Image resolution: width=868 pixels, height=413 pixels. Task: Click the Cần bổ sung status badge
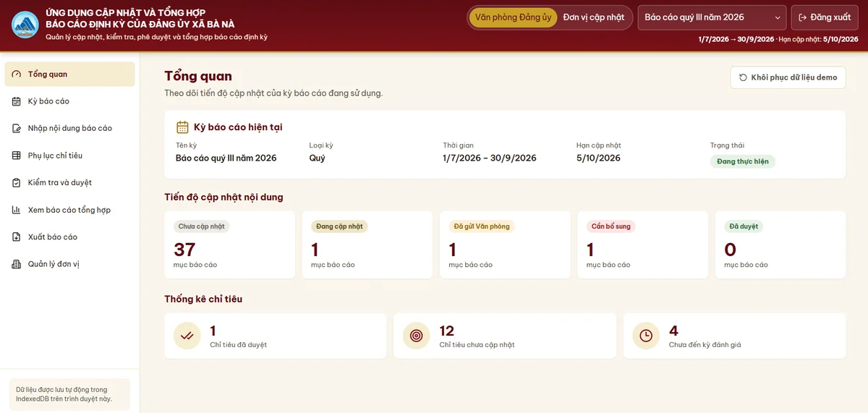click(611, 226)
